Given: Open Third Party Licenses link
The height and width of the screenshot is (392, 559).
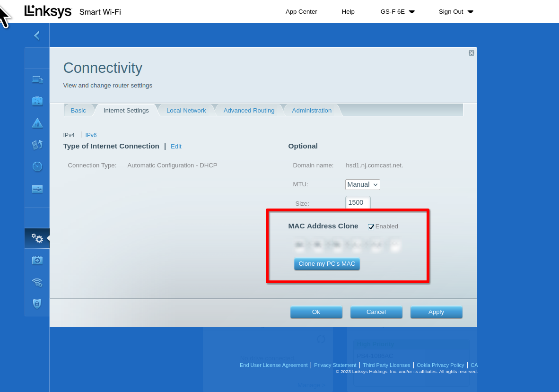Looking at the screenshot, I should tap(386, 365).
